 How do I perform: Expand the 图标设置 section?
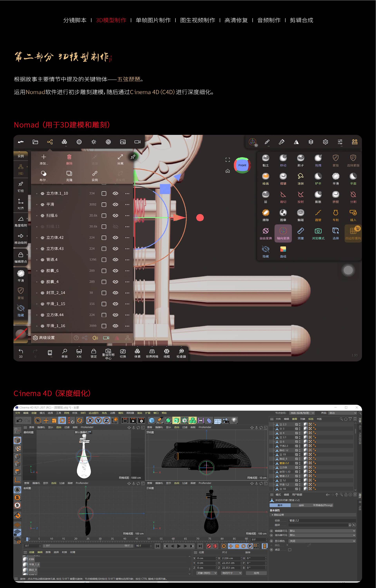(278, 515)
